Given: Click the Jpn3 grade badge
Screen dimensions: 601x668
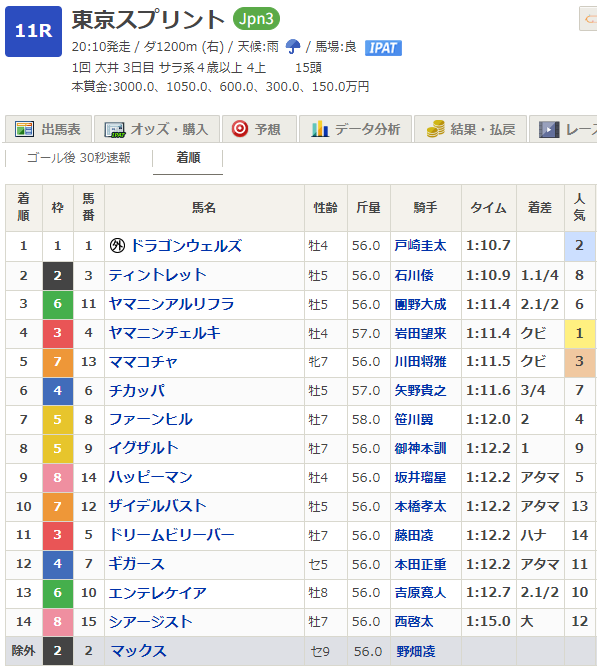Looking at the screenshot, I should click(258, 19).
